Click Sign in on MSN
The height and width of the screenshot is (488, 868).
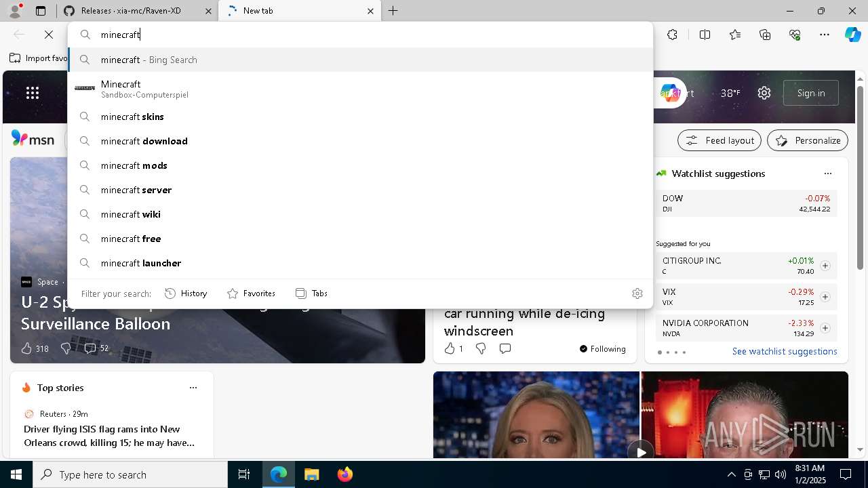pyautogui.click(x=811, y=93)
